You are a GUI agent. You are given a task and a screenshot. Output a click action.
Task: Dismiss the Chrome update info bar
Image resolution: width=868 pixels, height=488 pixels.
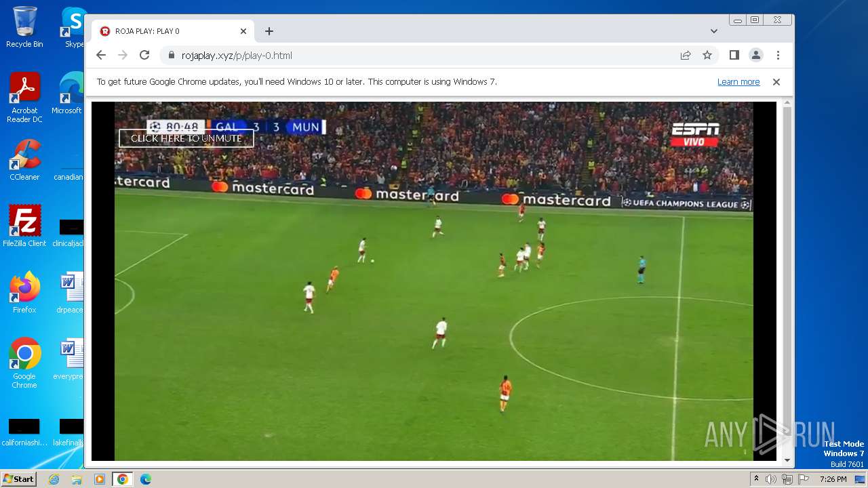[x=776, y=82]
